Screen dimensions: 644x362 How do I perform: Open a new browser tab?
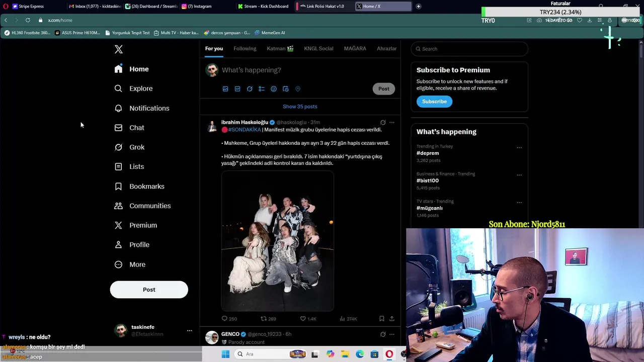click(x=418, y=7)
